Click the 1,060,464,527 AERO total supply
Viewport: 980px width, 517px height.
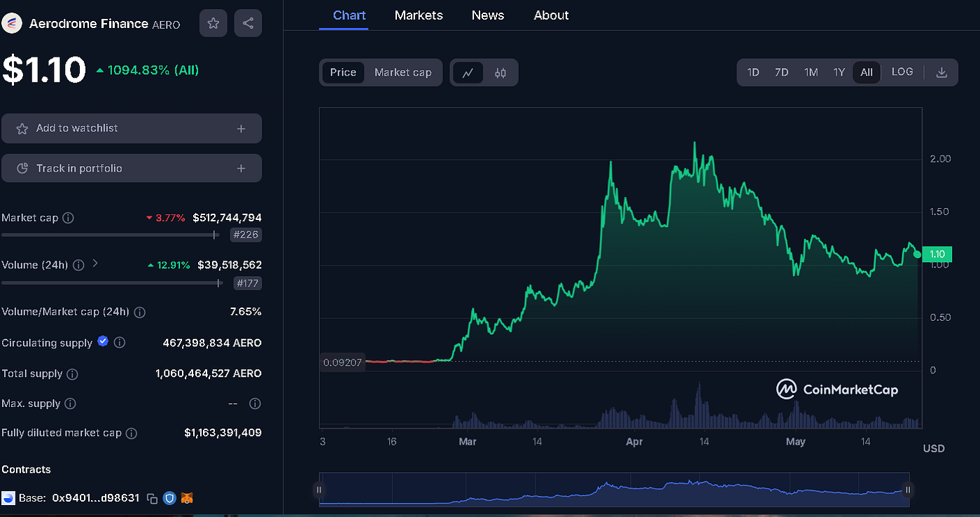(209, 374)
